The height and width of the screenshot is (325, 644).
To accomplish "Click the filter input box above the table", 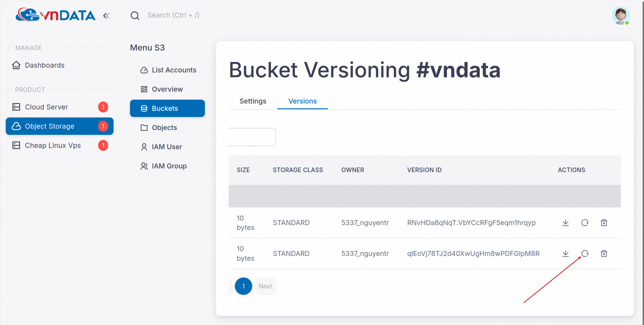I will (x=252, y=137).
